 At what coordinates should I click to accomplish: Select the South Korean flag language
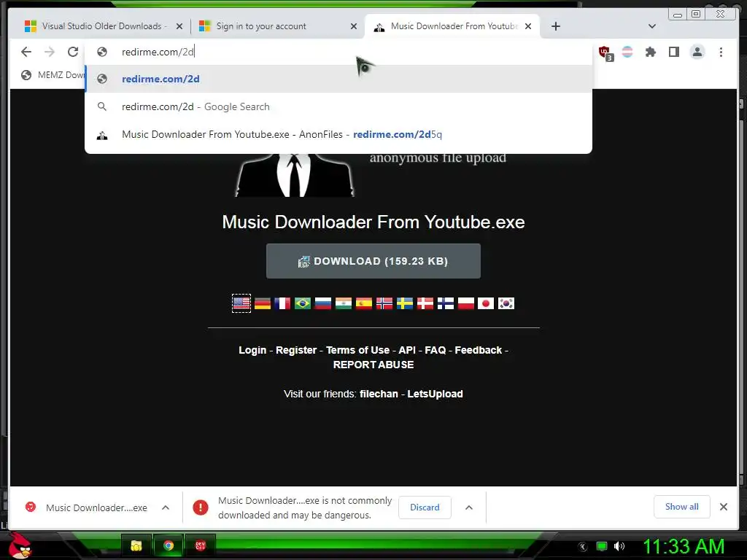(506, 303)
